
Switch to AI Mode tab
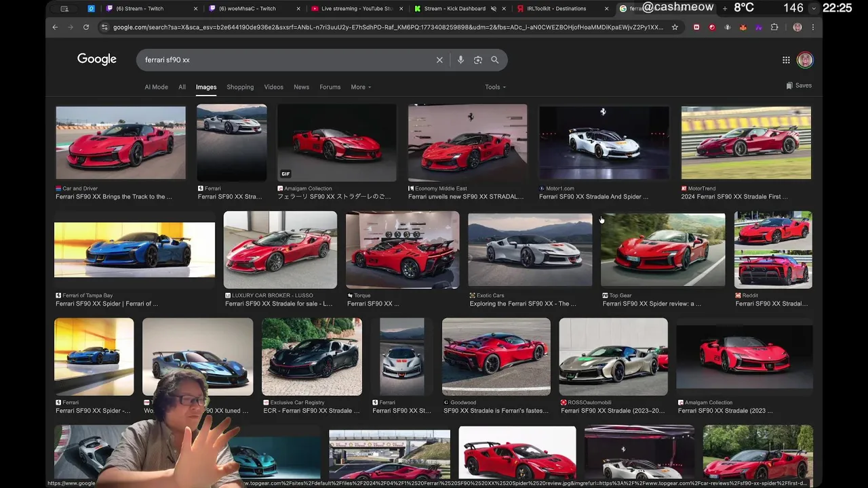pyautogui.click(x=156, y=87)
